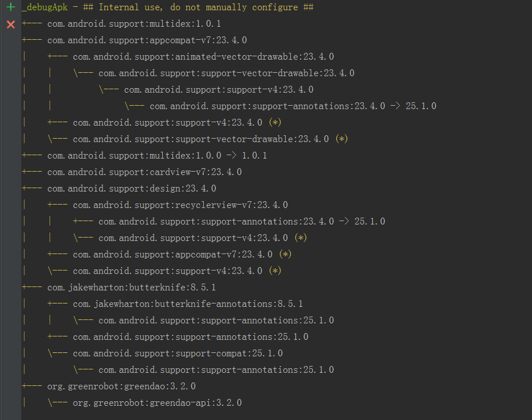Click the animated-vector-drawable:23.4.0 dependency
The width and height of the screenshot is (532, 420).
(x=203, y=57)
